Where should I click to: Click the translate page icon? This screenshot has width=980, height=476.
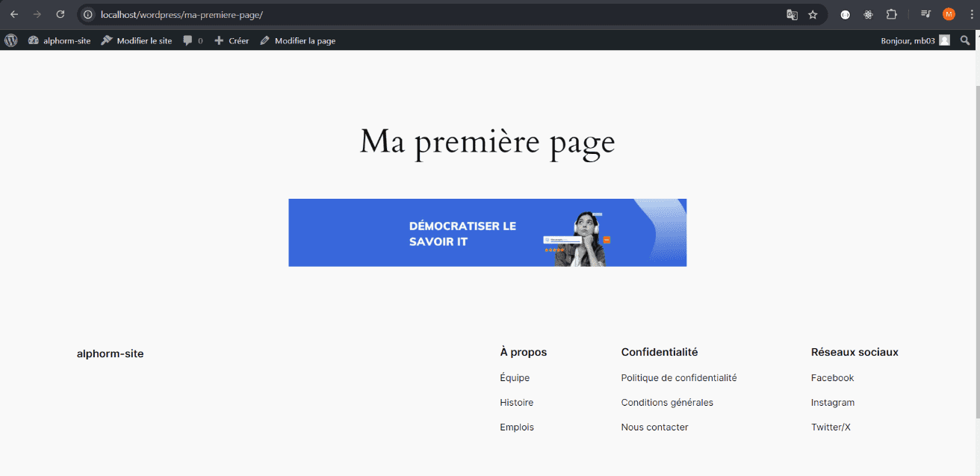pos(792,14)
